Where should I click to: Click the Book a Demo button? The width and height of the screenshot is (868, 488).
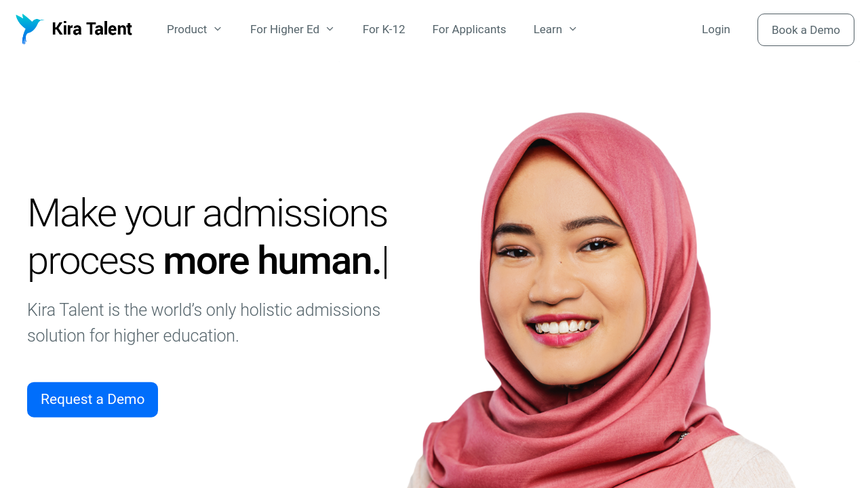[x=806, y=30]
